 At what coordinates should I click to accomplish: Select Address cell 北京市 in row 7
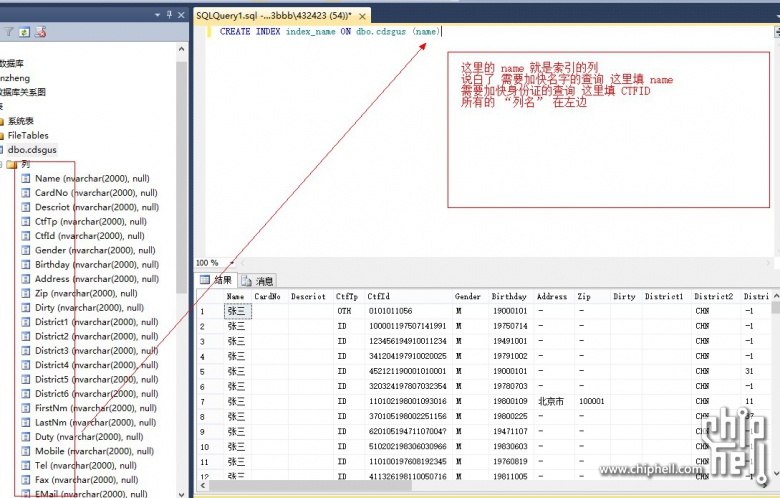coord(554,401)
